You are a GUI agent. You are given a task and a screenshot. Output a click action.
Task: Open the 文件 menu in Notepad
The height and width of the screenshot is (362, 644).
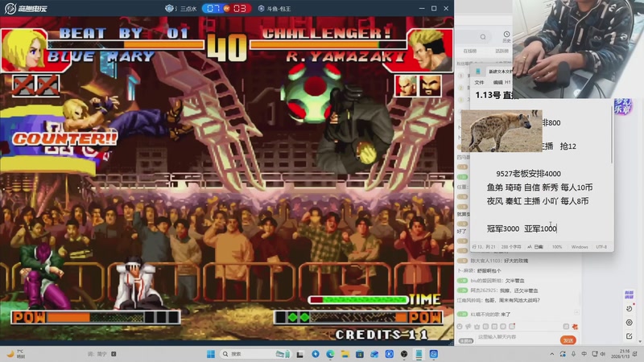pyautogui.click(x=479, y=83)
